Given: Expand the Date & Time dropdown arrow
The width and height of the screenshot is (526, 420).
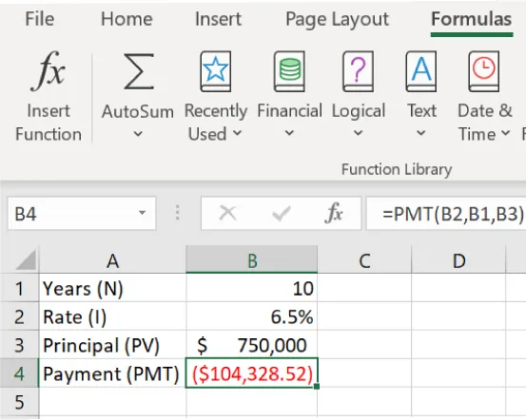Looking at the screenshot, I should 506,133.
